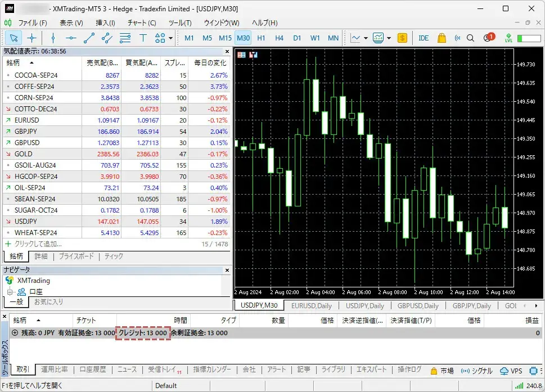Viewport: 545px width, 392px height.
Task: Open the チャート(C) menu
Action: coord(142,23)
